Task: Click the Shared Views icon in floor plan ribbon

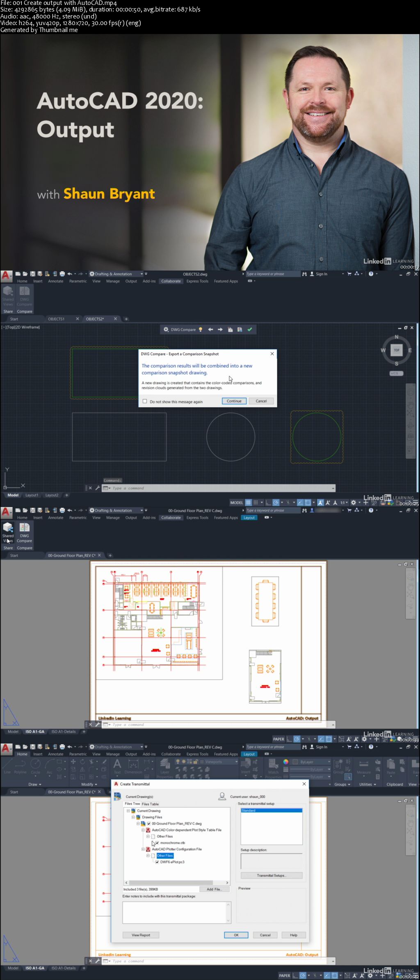Action: tap(8, 532)
